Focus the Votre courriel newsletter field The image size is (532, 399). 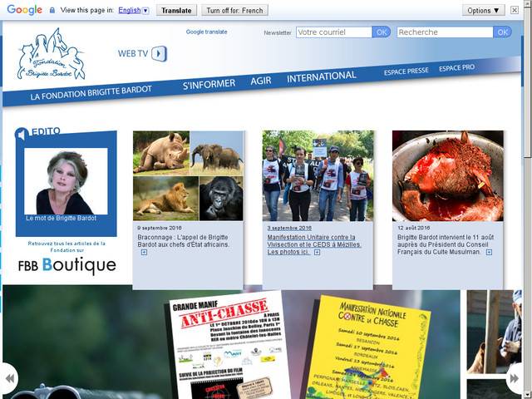[x=334, y=32]
